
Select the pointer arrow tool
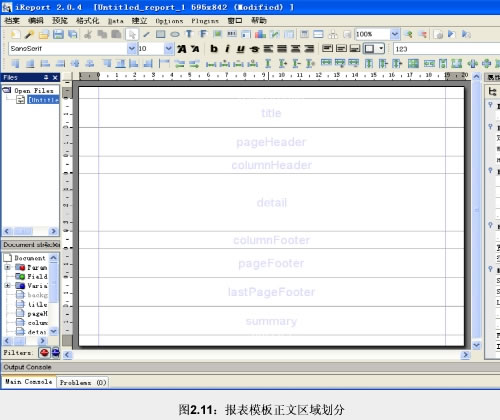click(x=132, y=34)
